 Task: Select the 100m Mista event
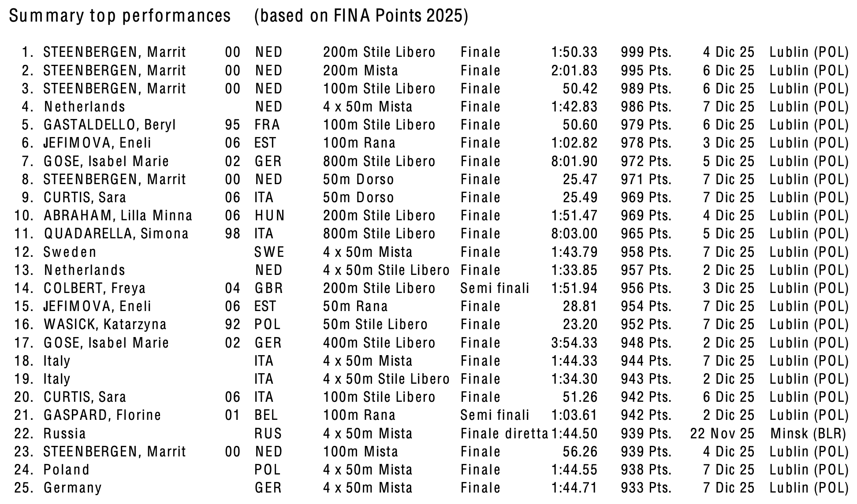tap(360, 452)
